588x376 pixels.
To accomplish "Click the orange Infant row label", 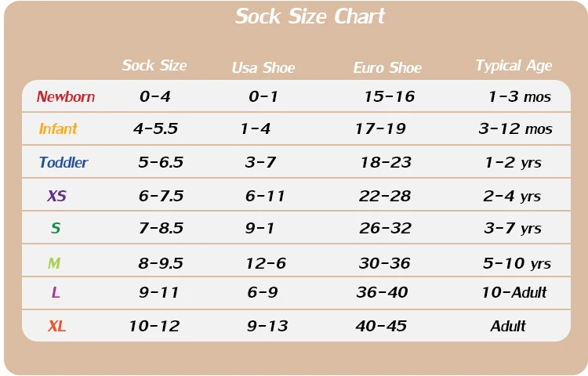I will [58, 129].
